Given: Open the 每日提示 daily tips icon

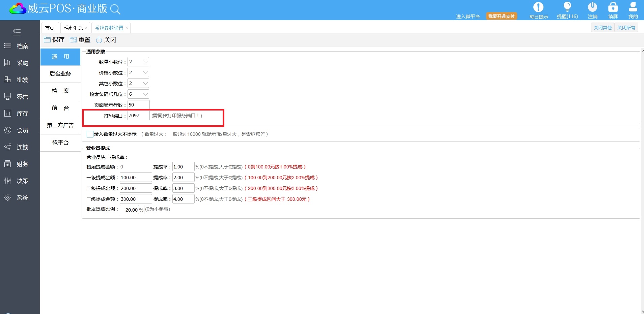Looking at the screenshot, I should [538, 7].
